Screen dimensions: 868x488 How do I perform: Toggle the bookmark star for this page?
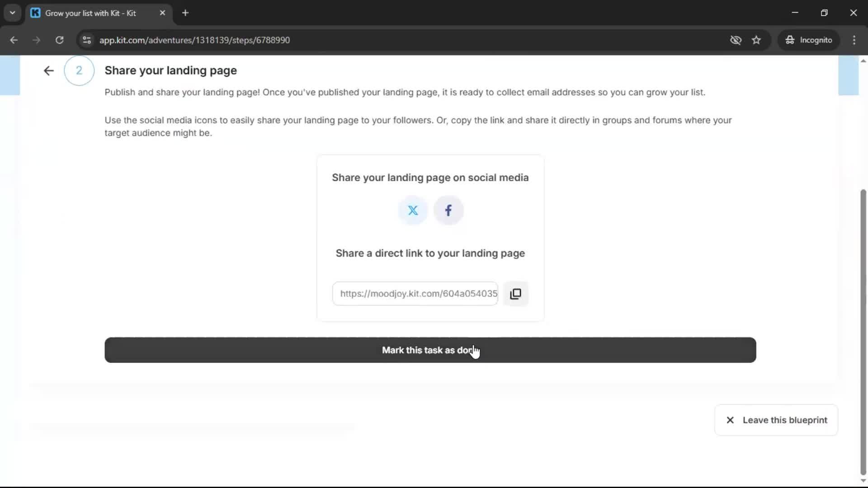coord(756,40)
